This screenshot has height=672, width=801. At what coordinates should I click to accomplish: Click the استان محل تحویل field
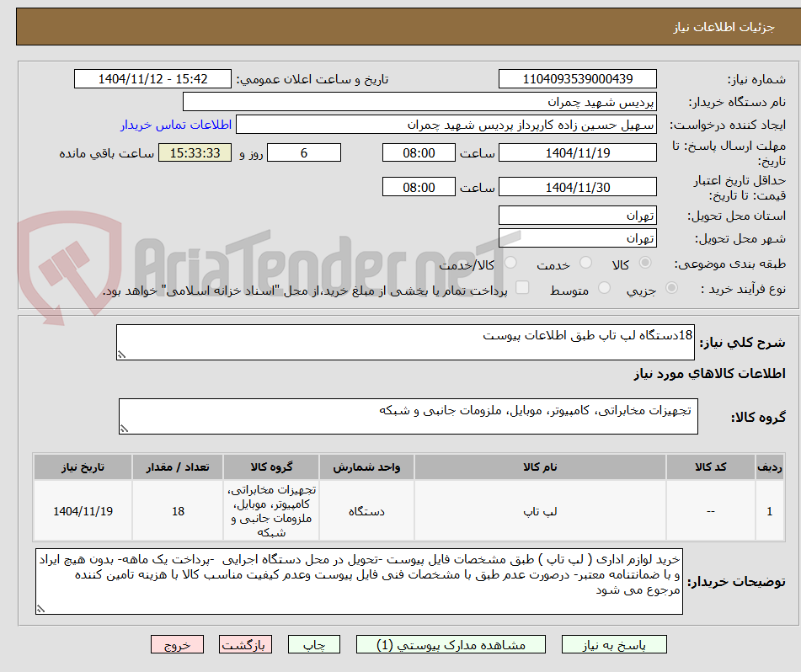pyautogui.click(x=577, y=216)
